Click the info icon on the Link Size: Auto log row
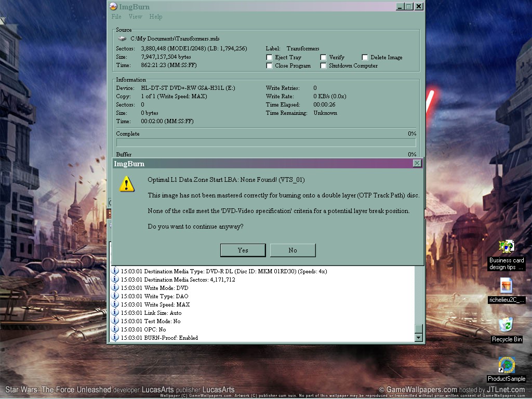Screen dimensions: 532x399 [115, 312]
